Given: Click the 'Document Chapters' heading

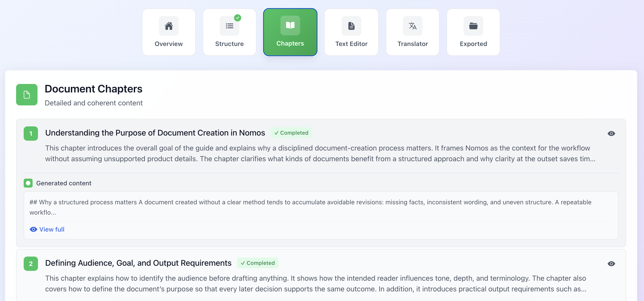Looking at the screenshot, I should 94,89.
